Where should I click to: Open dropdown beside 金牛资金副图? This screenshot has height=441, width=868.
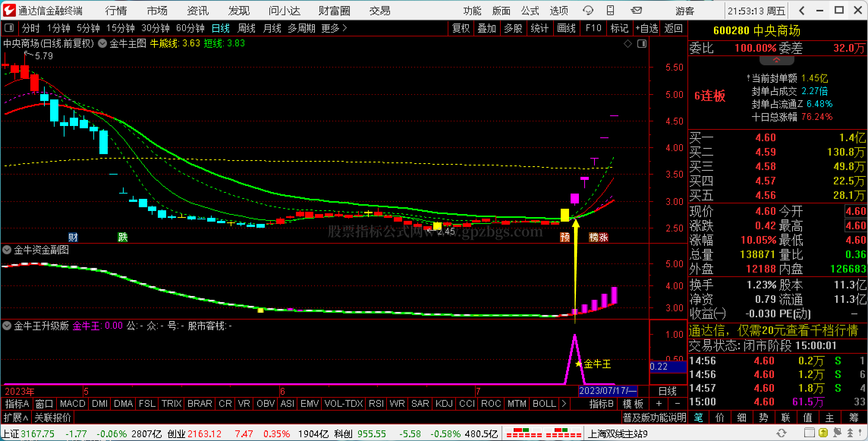click(x=7, y=250)
